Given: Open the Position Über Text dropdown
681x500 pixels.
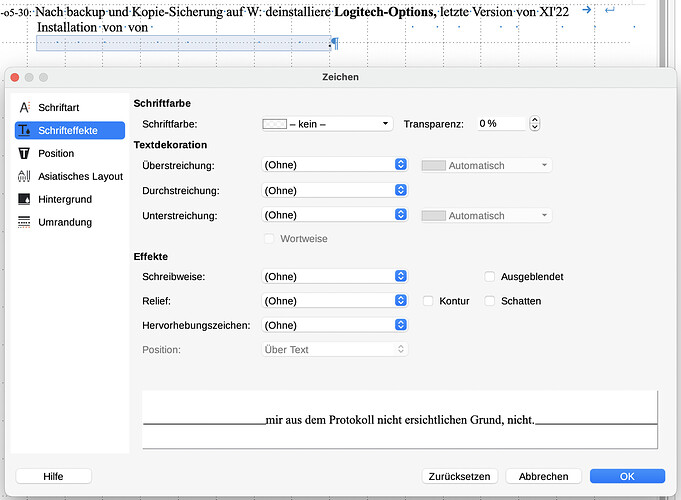Looking at the screenshot, I should point(334,349).
